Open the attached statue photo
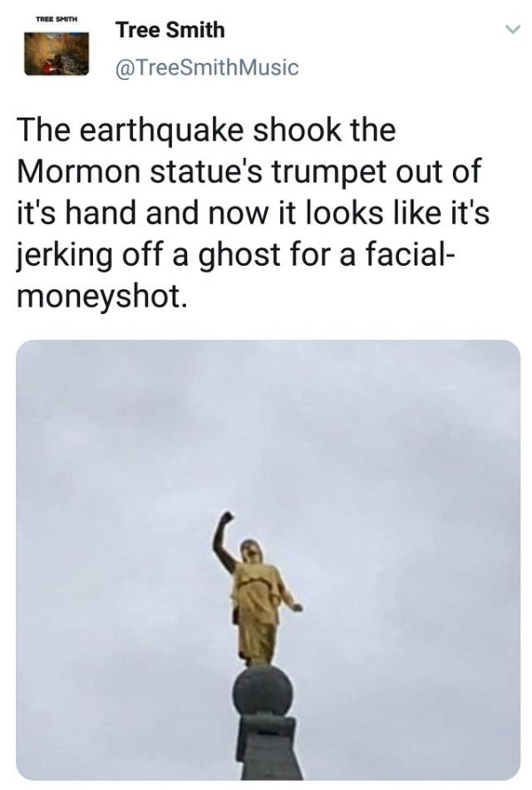Viewport: 532px width, 790px height. [x=268, y=559]
